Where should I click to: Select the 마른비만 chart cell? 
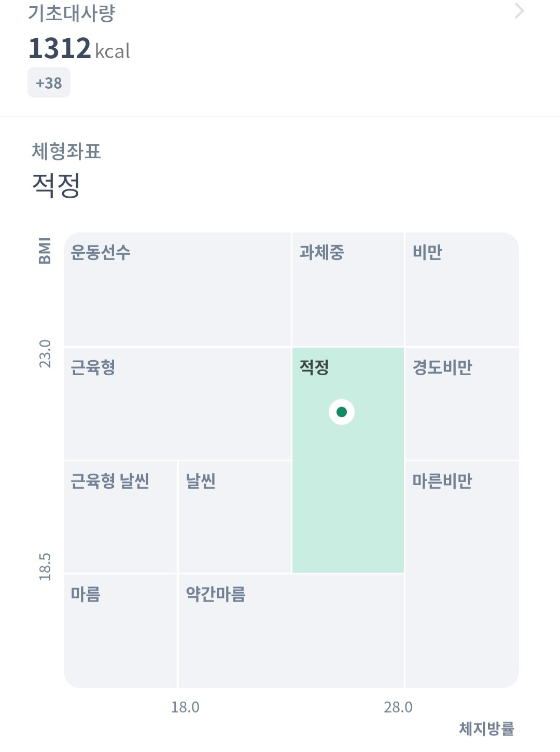pyautogui.click(x=462, y=574)
